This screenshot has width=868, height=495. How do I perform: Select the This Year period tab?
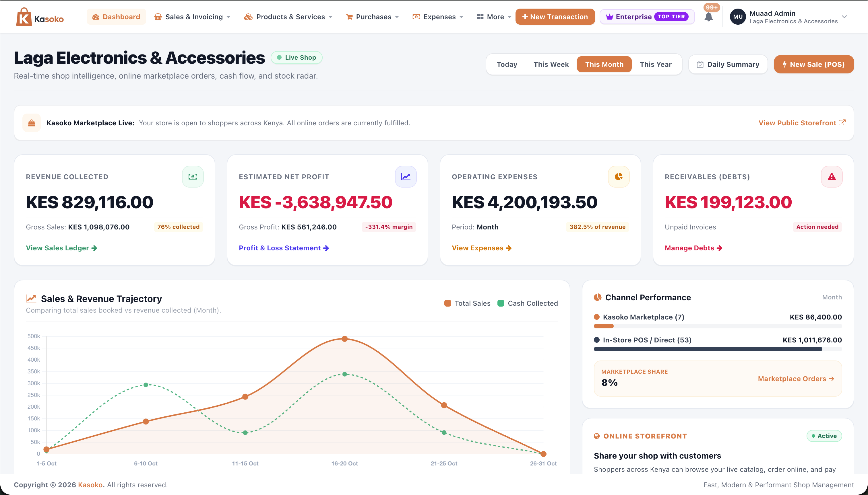[655, 64]
